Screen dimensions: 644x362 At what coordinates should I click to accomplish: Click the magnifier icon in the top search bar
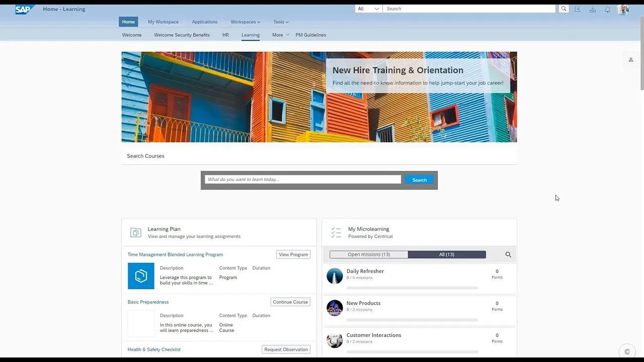tap(563, 9)
